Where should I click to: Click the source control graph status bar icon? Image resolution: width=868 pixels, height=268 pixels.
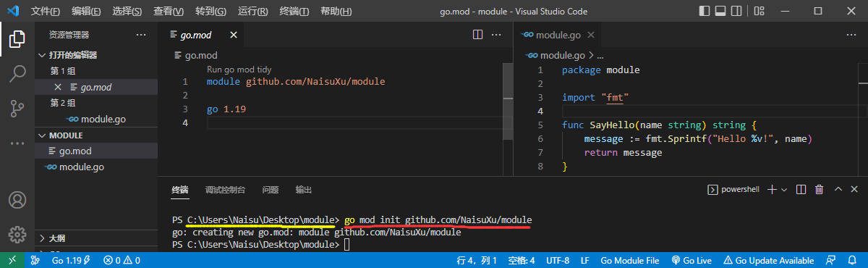click(x=35, y=260)
